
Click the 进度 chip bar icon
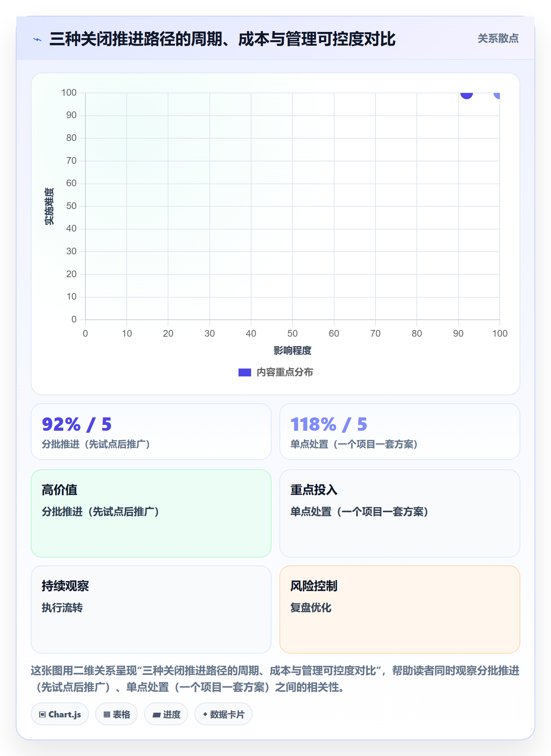click(156, 715)
